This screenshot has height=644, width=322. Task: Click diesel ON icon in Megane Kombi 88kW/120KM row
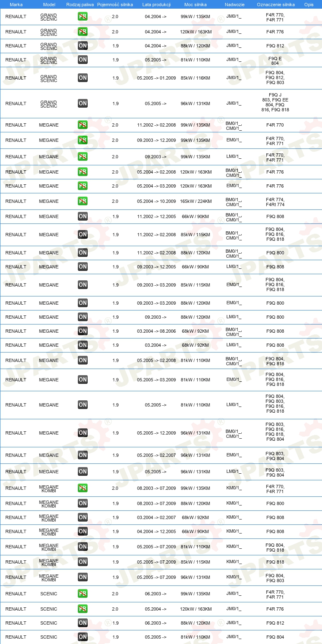pos(83,503)
